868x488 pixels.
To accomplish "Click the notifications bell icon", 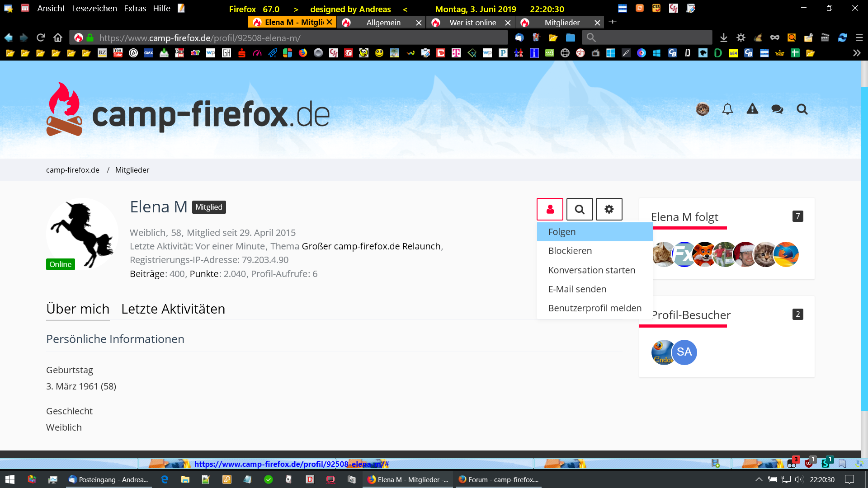I will [727, 109].
